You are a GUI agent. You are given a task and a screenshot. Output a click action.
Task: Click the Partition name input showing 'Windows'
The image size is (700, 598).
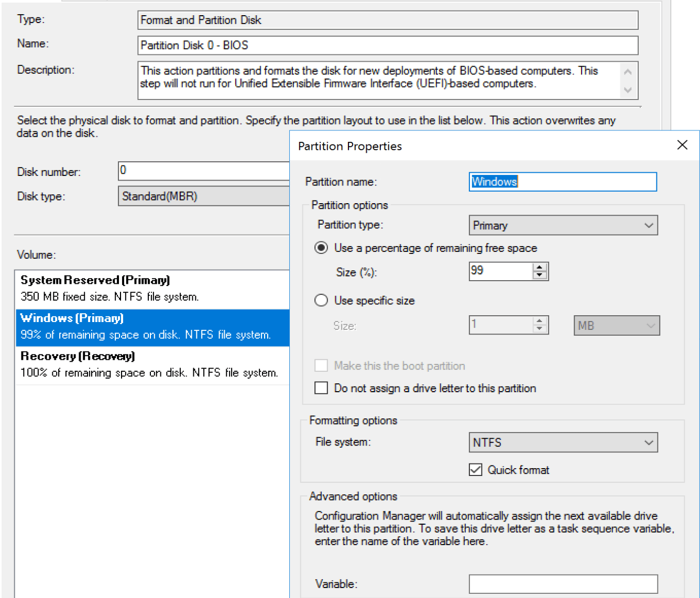click(x=563, y=182)
